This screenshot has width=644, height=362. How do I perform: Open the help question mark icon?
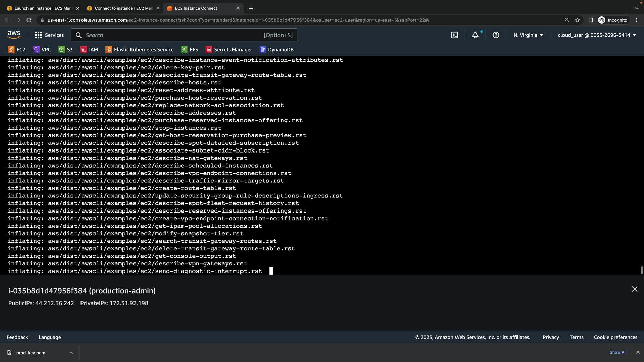click(496, 35)
